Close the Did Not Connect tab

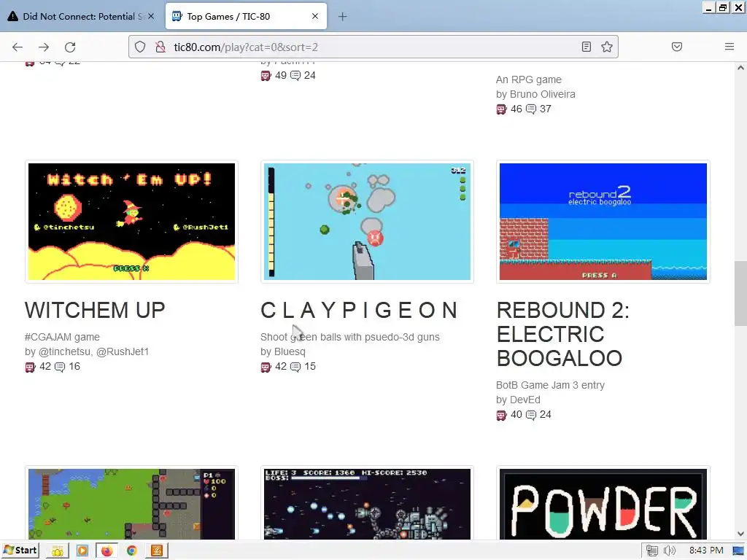coord(151,16)
